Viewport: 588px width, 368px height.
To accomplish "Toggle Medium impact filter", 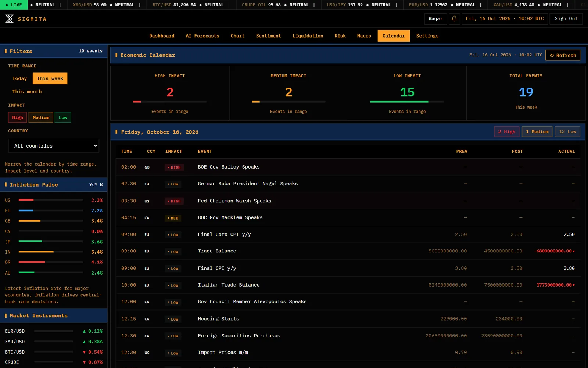I will 41,117.
